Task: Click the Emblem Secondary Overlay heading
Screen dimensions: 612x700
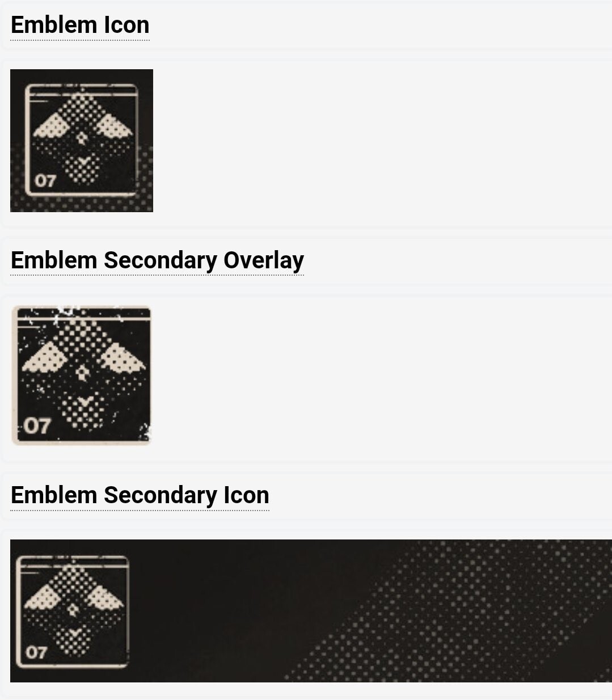Action: click(x=157, y=260)
